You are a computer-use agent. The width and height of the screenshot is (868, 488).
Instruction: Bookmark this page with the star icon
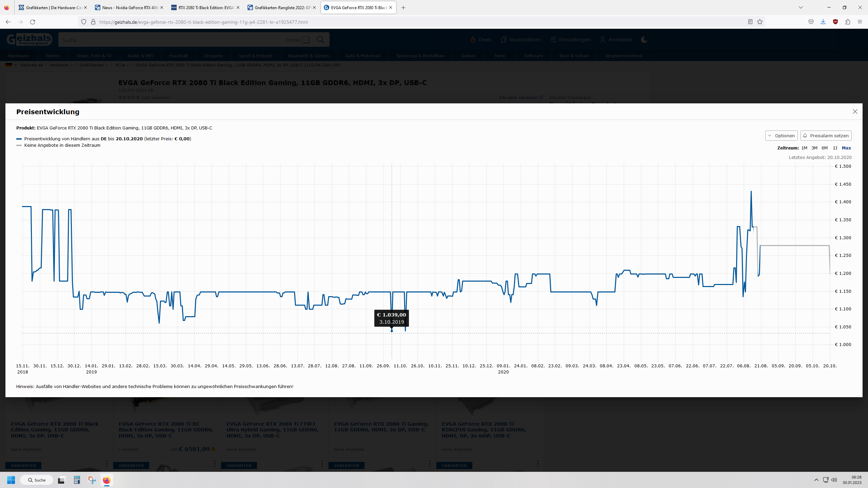(760, 22)
